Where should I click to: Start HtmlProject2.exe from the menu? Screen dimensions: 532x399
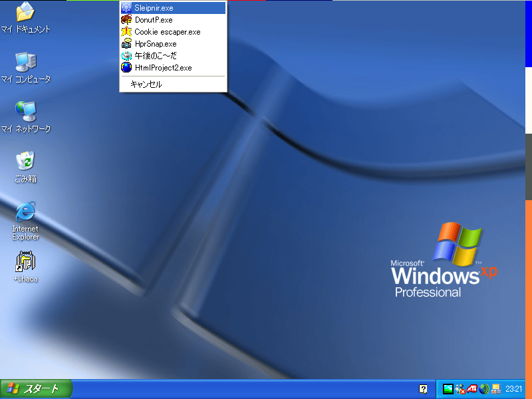click(173, 68)
